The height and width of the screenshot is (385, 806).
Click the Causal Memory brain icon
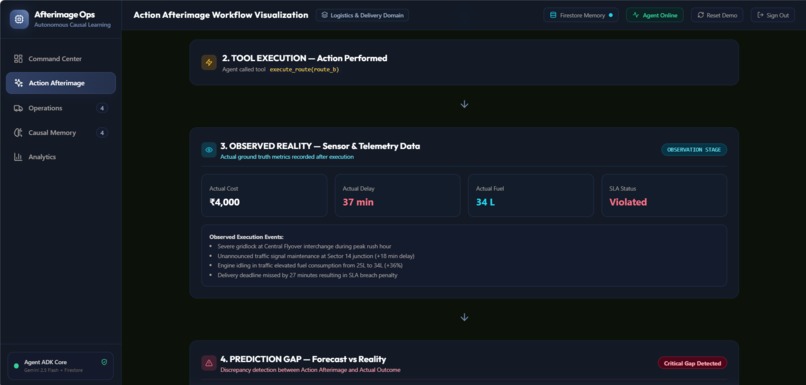(19, 133)
